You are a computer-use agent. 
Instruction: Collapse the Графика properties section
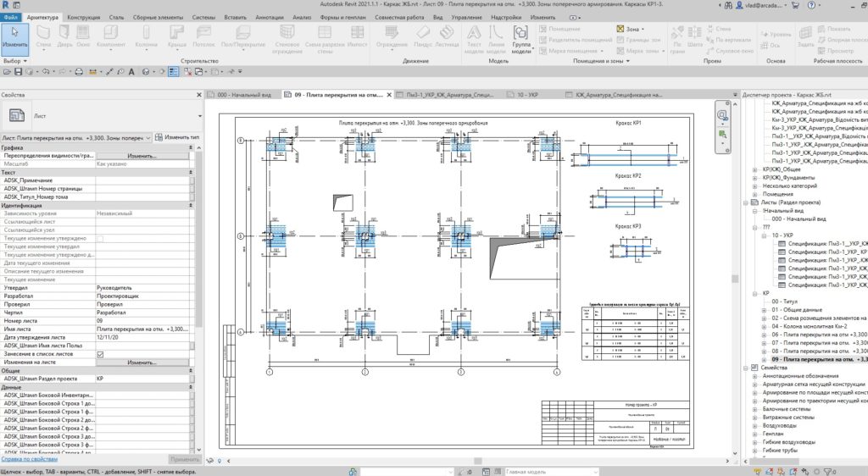click(192, 147)
